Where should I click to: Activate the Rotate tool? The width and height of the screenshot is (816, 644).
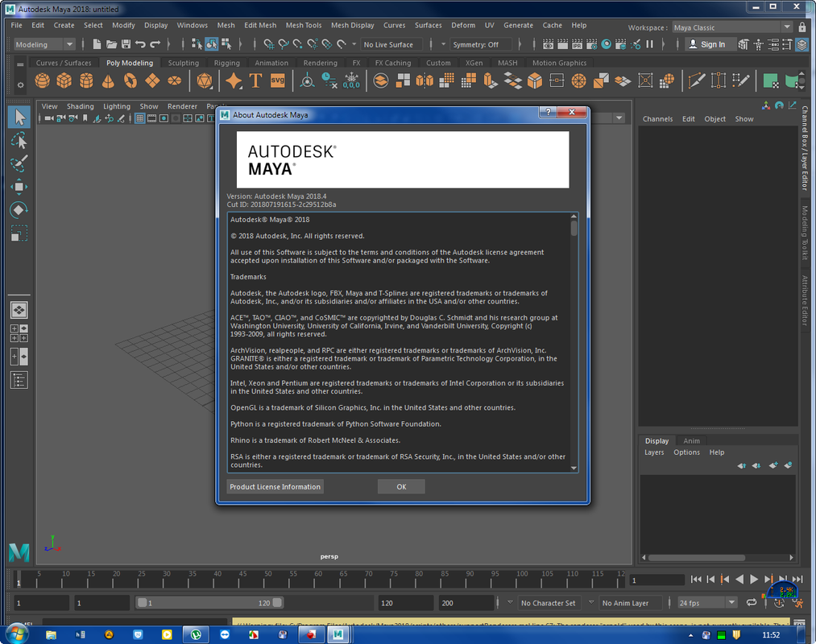coord(19,209)
